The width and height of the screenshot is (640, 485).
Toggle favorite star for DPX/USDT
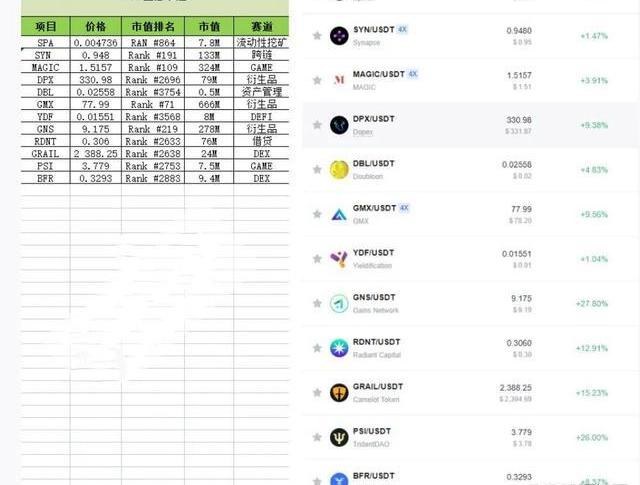point(317,125)
